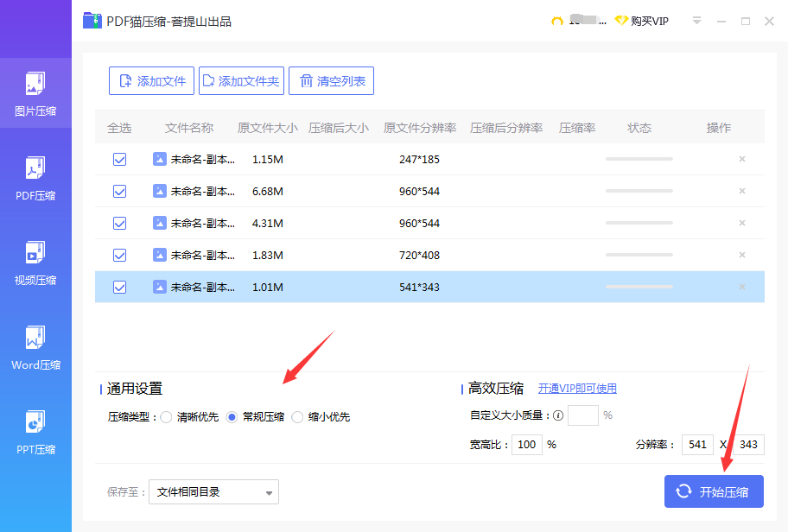Click the 通用设置 section title
Image resolution: width=788 pixels, height=532 pixels.
point(135,389)
